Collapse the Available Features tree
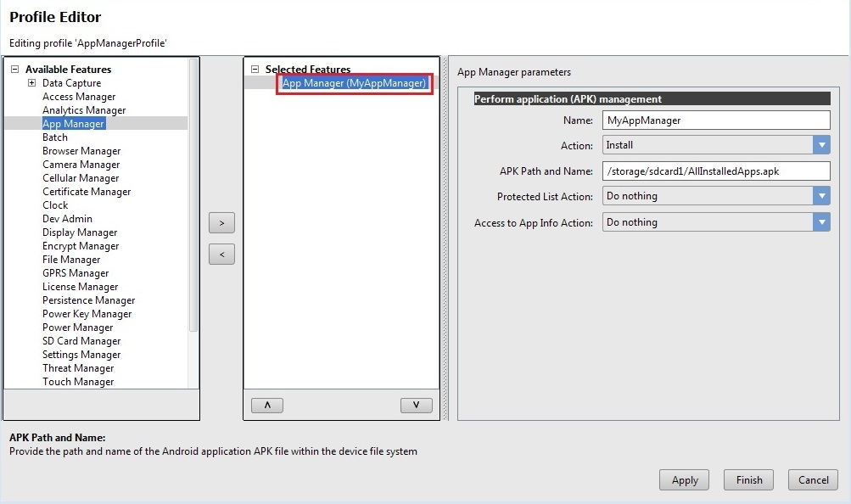Viewport: 851px width, 504px height. pyautogui.click(x=14, y=70)
